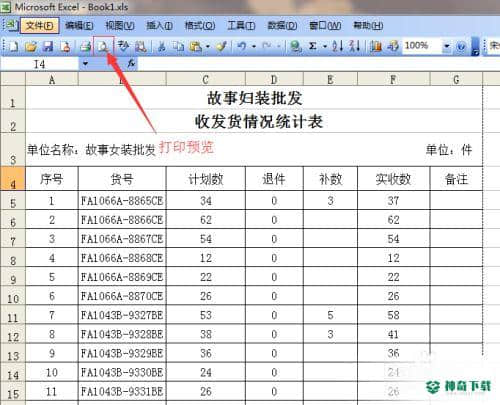Click the Paste clipboard icon

click(196, 46)
